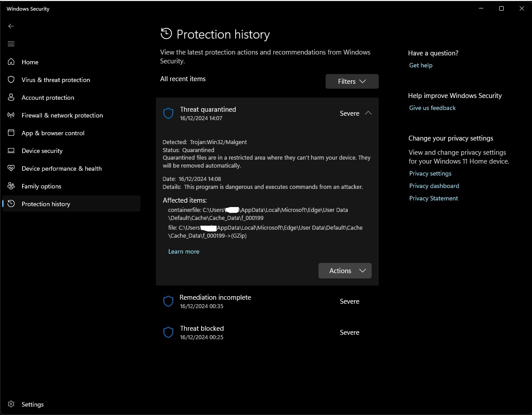
Task: Click the Device security laptop icon
Action: (x=11, y=151)
